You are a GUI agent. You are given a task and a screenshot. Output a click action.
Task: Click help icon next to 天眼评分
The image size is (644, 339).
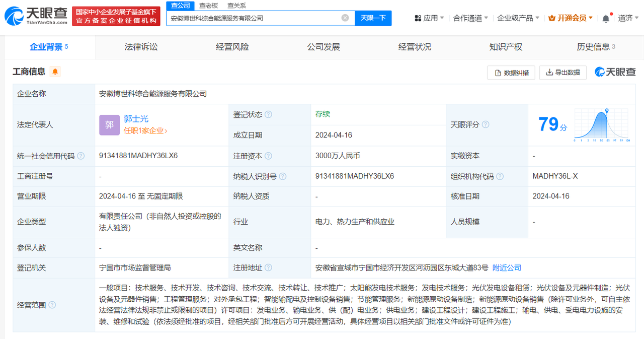pos(486,125)
